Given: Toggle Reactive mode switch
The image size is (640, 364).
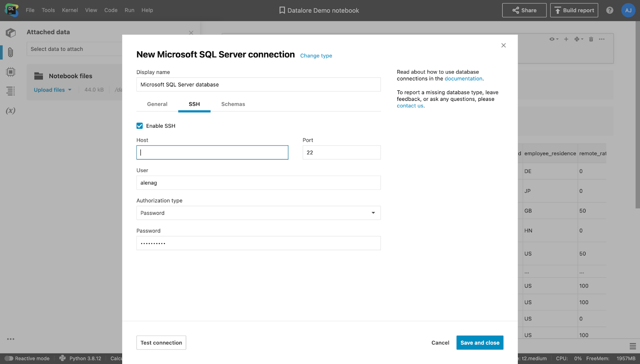Looking at the screenshot, I should tap(9, 358).
